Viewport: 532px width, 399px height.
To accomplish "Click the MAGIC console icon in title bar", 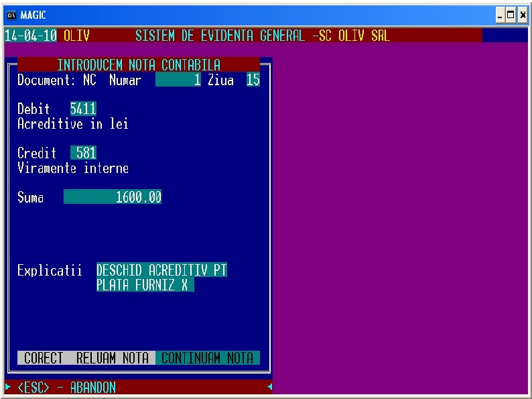I will pos(11,15).
